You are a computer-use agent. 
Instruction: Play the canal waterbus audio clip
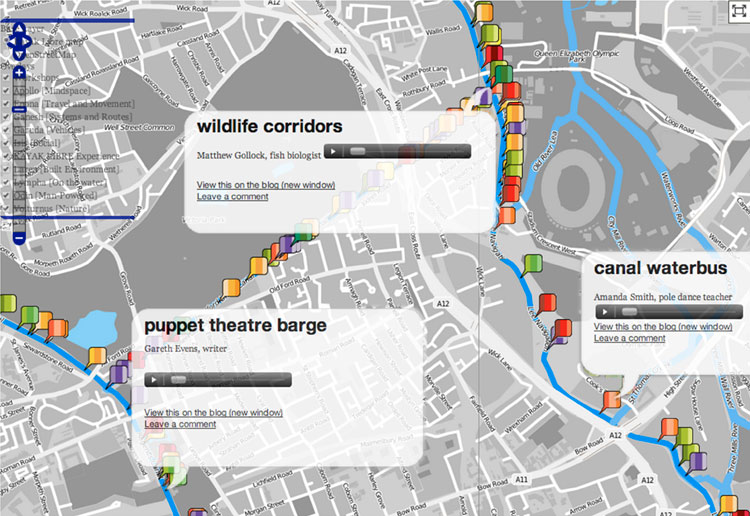click(606, 312)
